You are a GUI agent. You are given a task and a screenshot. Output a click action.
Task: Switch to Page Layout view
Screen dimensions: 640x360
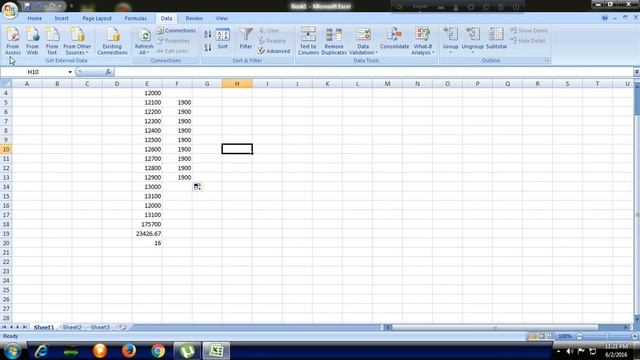541,336
